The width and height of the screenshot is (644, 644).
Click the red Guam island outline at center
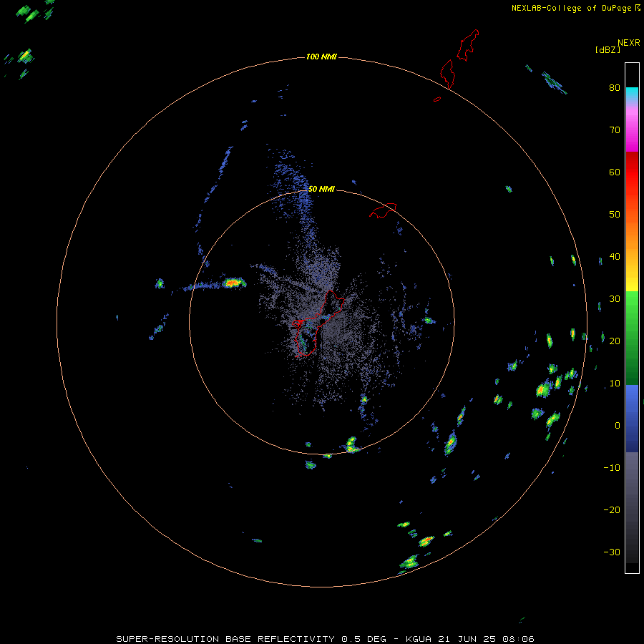click(x=318, y=323)
